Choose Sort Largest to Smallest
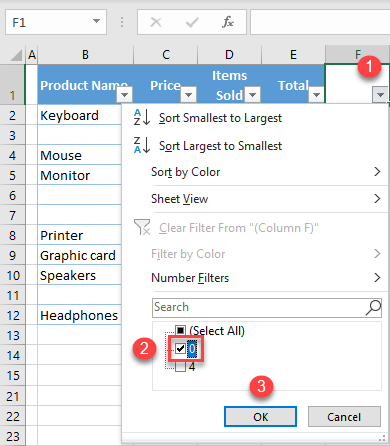The height and width of the screenshot is (446, 390). 220,146
